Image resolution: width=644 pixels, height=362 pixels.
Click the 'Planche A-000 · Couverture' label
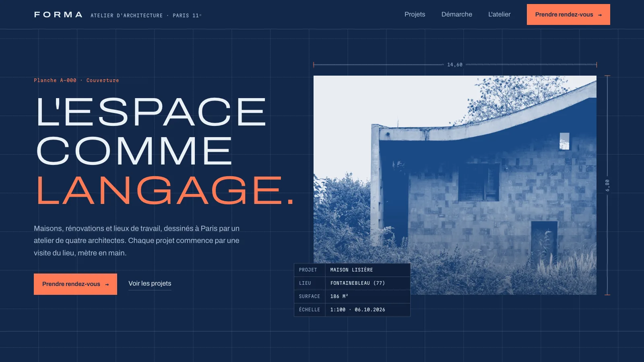click(x=76, y=80)
